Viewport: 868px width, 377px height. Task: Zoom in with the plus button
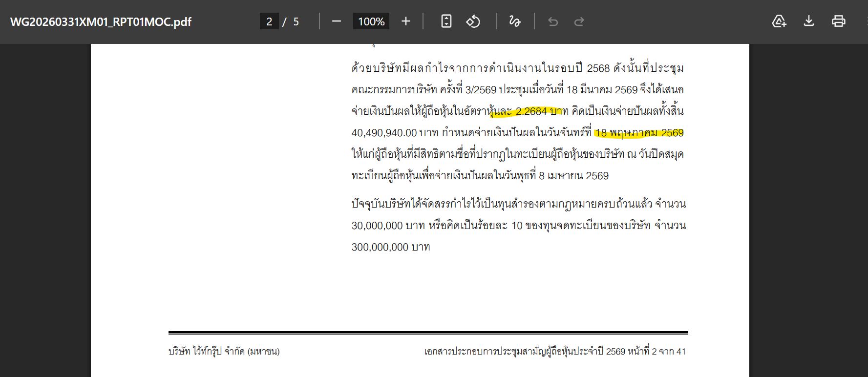coord(405,21)
